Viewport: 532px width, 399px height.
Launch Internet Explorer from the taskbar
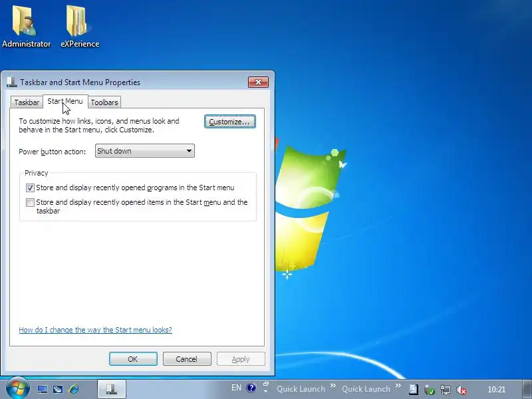[74, 389]
